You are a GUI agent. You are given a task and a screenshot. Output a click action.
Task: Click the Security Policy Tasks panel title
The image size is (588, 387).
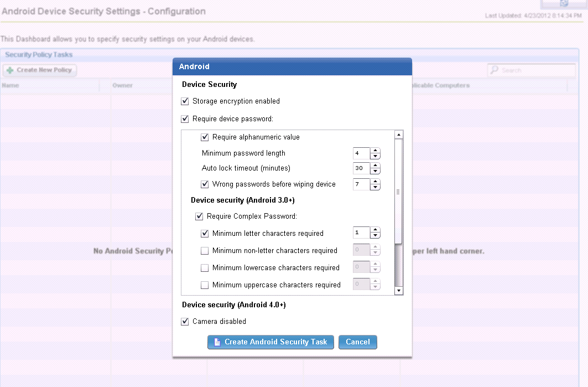39,55
